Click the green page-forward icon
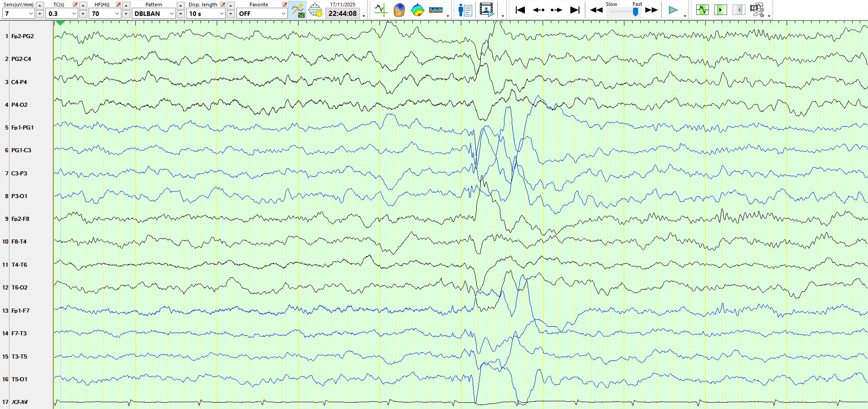 pyautogui.click(x=721, y=10)
